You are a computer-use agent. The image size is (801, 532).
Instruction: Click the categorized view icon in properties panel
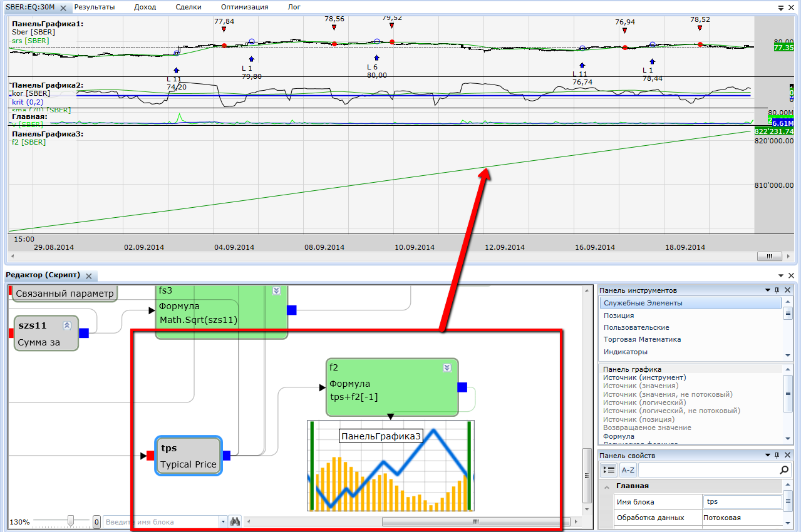click(x=608, y=469)
